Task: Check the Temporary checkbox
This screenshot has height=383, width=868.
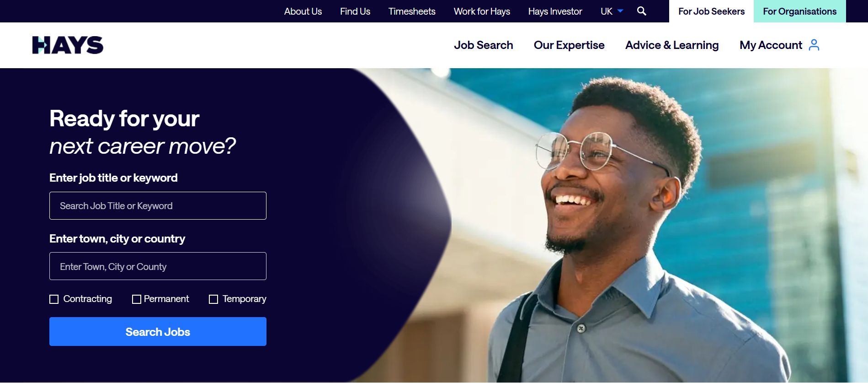Action: coord(213,299)
